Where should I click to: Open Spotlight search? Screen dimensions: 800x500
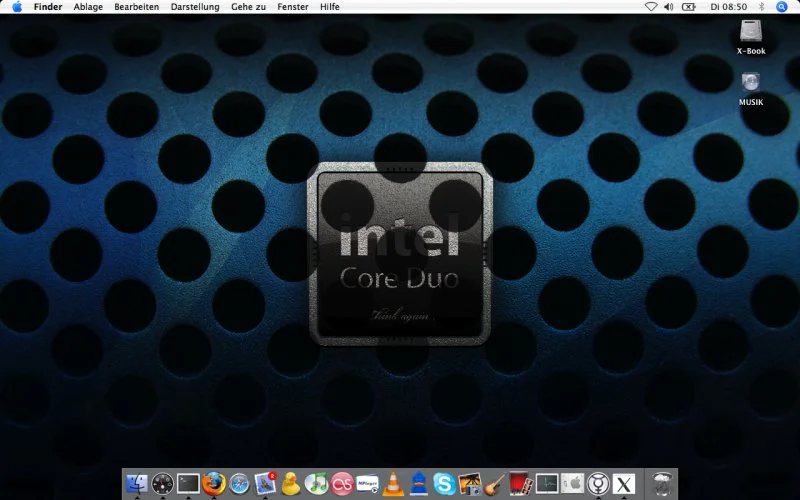(782, 7)
